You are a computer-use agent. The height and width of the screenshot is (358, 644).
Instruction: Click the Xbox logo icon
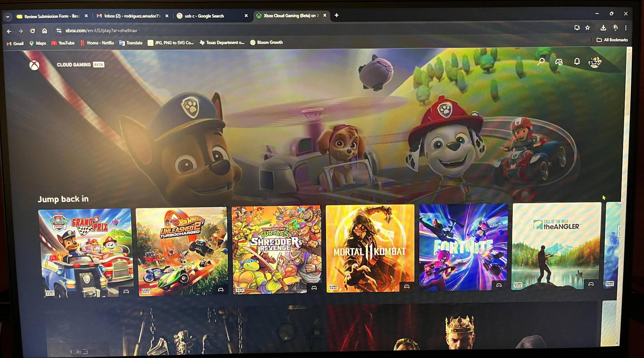point(35,66)
